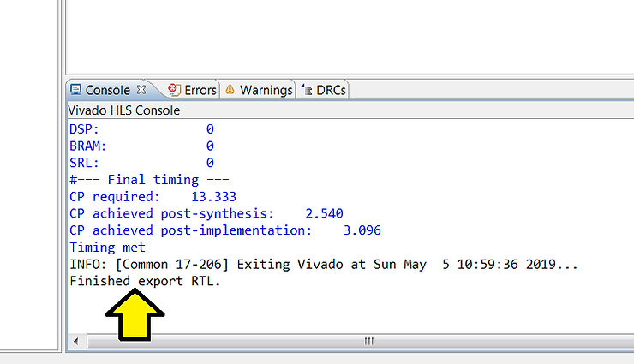Viewport: 634px width, 364px height.
Task: Click the value 2.540 post-synthesis
Action: 324,213
